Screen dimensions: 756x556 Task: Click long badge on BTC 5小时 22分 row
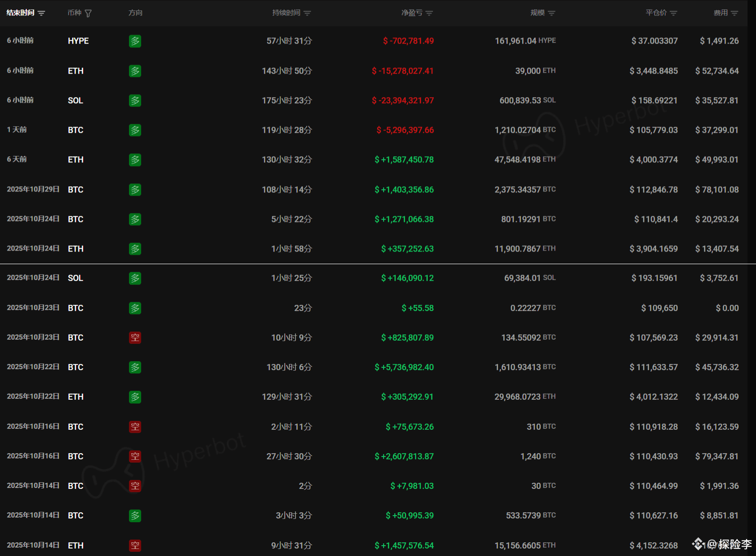point(135,219)
